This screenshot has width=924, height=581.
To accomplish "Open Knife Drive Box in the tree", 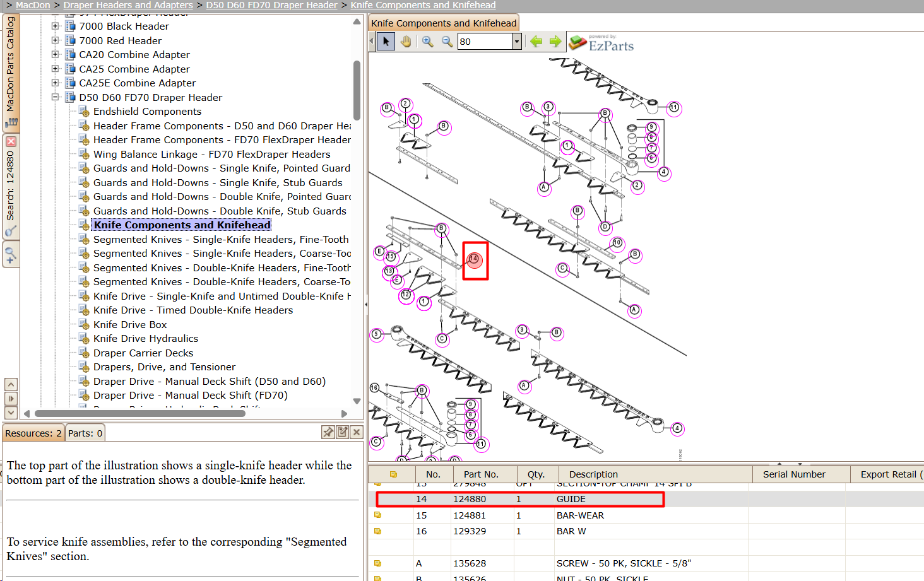I will [130, 324].
